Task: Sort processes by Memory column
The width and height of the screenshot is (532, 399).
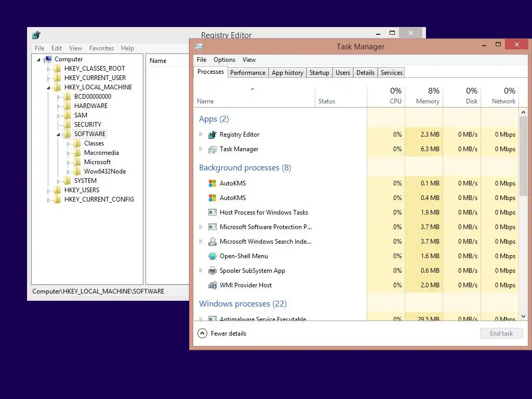Action: click(424, 96)
